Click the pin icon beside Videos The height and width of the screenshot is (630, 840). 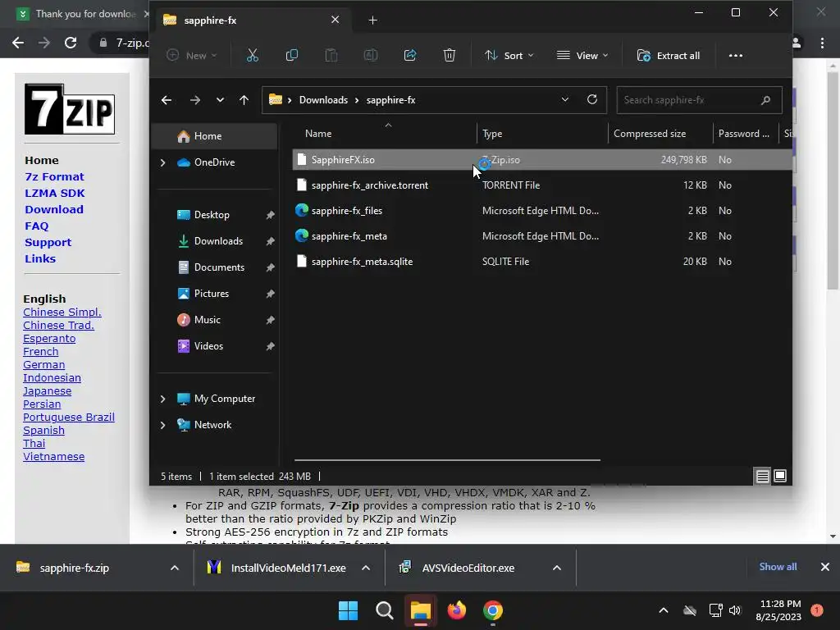270,346
